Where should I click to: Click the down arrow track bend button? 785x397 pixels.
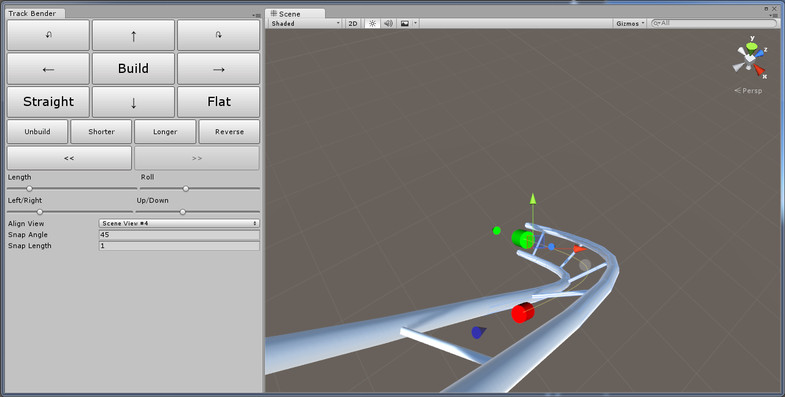[x=133, y=102]
